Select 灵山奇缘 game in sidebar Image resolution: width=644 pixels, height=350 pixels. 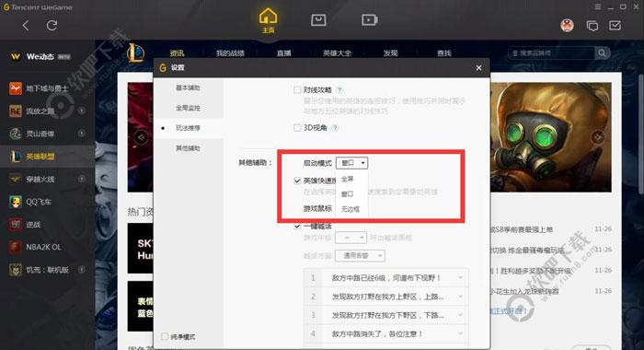pyautogui.click(x=47, y=134)
